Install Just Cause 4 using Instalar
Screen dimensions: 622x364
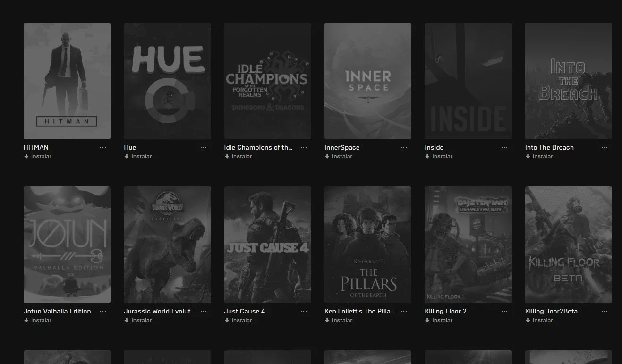238,320
